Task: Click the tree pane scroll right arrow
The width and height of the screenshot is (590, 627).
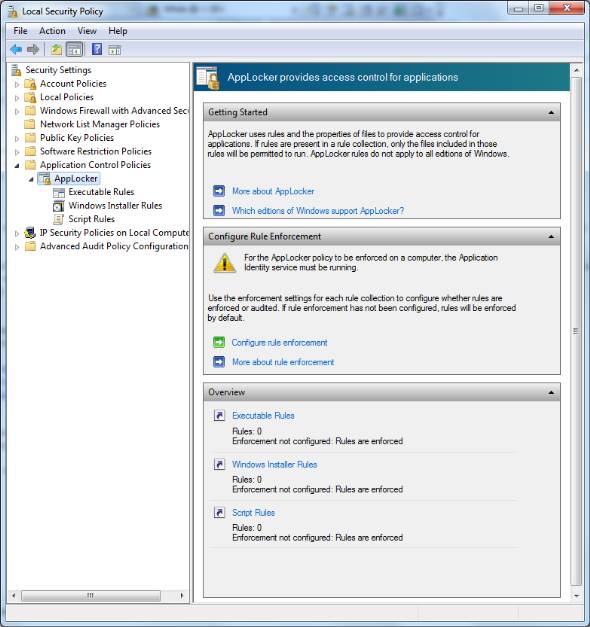Action: (x=182, y=595)
